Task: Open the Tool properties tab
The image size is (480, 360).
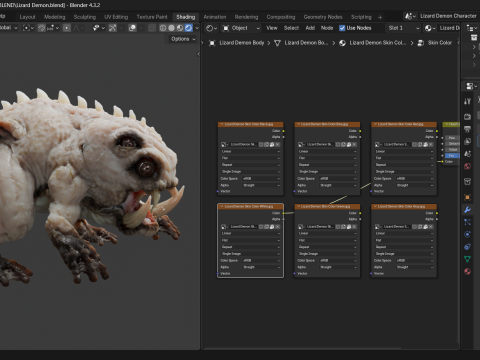Action: point(467,101)
